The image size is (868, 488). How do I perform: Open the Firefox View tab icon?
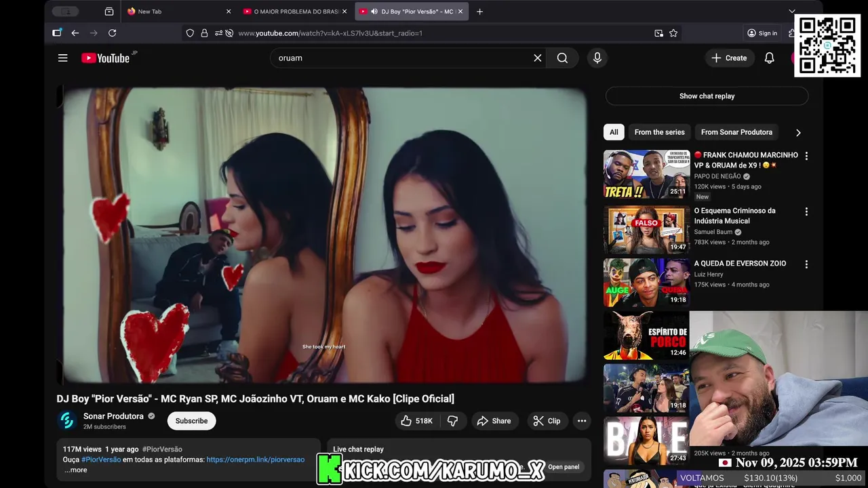click(x=109, y=12)
